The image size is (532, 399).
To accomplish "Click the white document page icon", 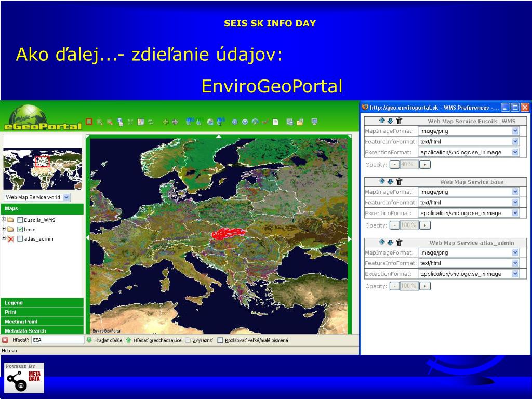I will [x=275, y=122].
